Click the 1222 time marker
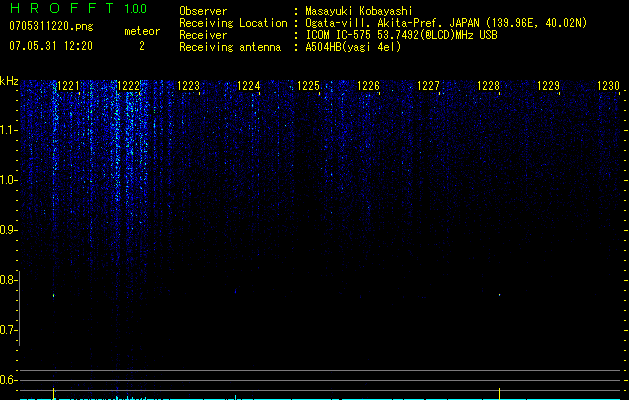Viewport: 629px width, 400px height. [128, 86]
